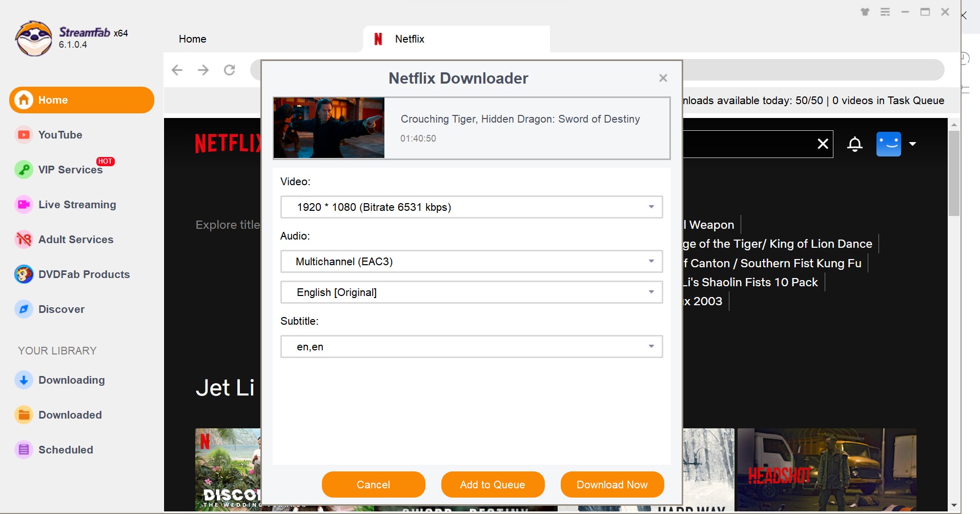
Task: Open the Scheduled library list
Action: 66,450
